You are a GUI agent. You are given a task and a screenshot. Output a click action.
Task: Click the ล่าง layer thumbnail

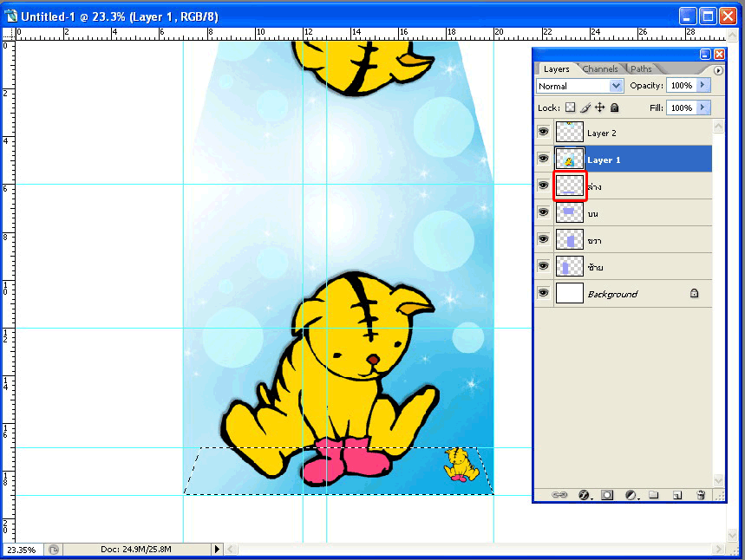point(569,186)
